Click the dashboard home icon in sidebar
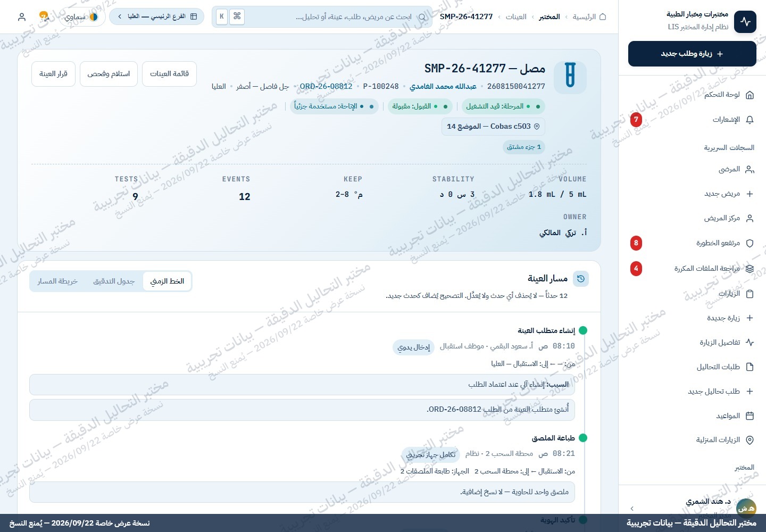This screenshot has width=766, height=532. pyautogui.click(x=750, y=95)
